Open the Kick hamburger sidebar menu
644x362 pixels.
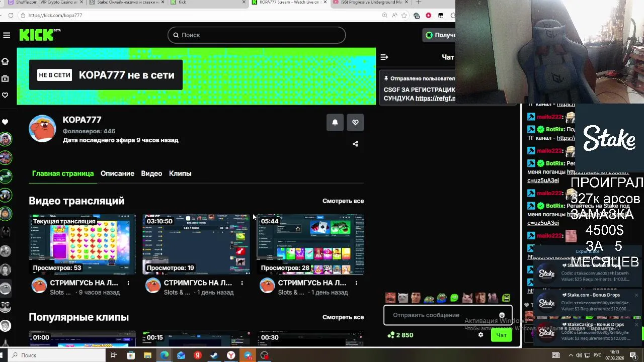7,35
